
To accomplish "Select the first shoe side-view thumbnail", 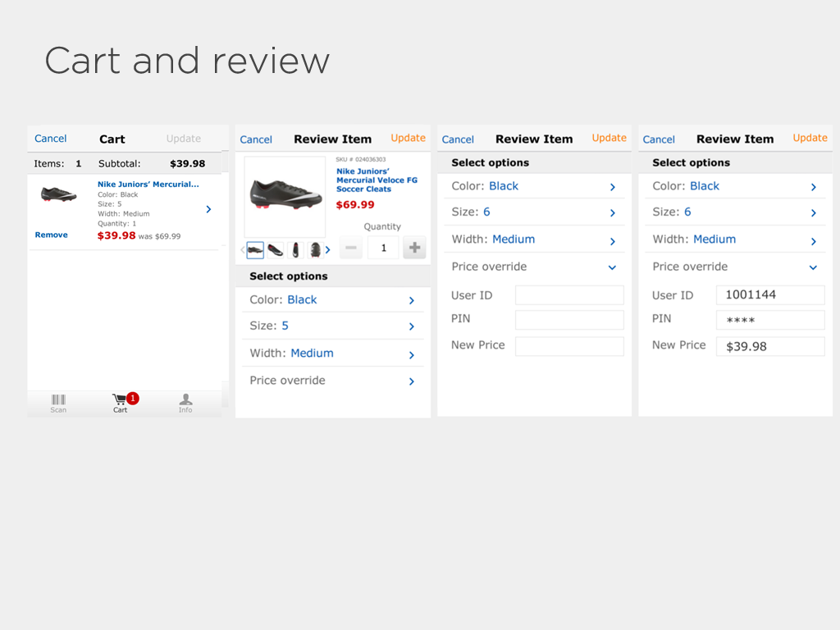I will point(255,249).
